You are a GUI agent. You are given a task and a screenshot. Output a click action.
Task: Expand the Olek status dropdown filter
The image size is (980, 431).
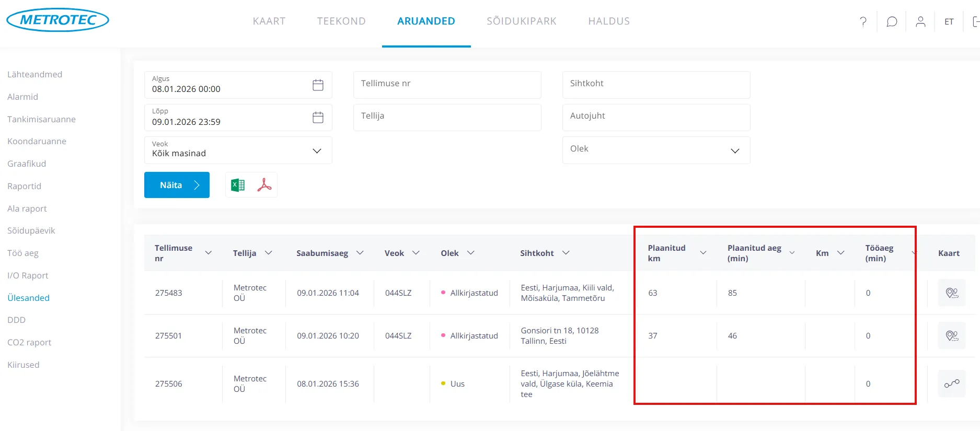(734, 150)
